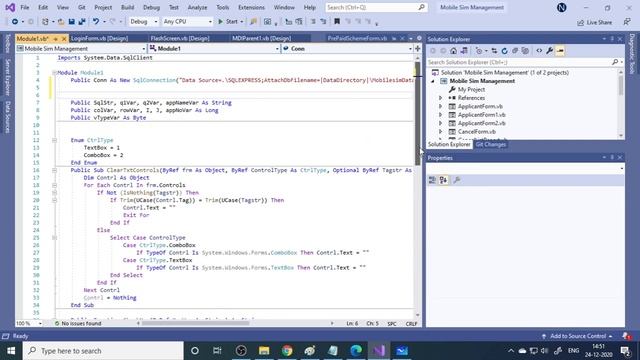
Task: Toggle Preview Selected Items icon in Solution Explorer
Action: [560, 51]
